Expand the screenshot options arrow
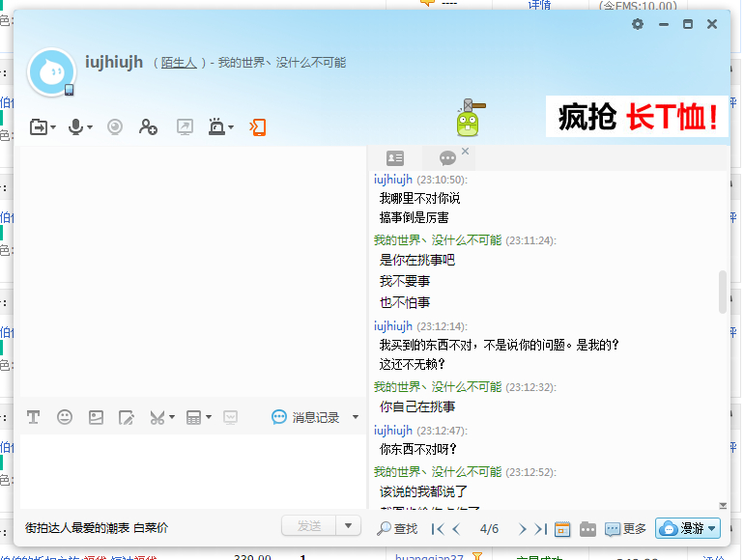The width and height of the screenshot is (744, 560). (x=172, y=417)
